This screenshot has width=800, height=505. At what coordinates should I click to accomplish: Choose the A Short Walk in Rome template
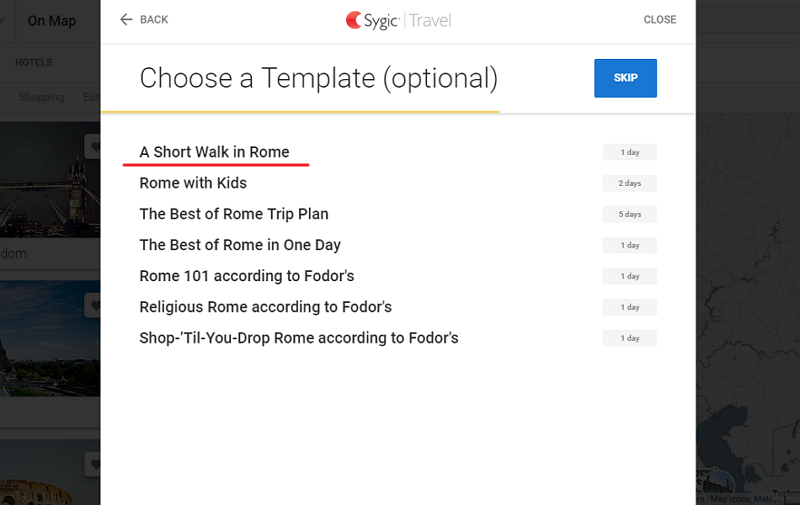pos(214,152)
